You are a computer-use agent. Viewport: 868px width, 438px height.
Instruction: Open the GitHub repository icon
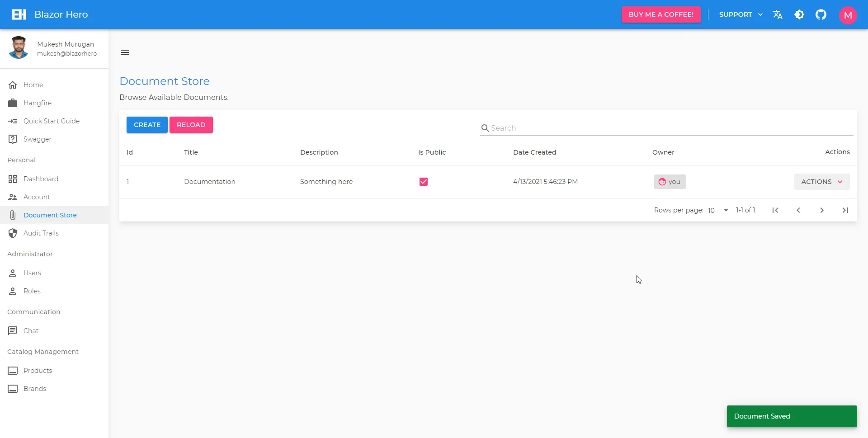tap(821, 14)
